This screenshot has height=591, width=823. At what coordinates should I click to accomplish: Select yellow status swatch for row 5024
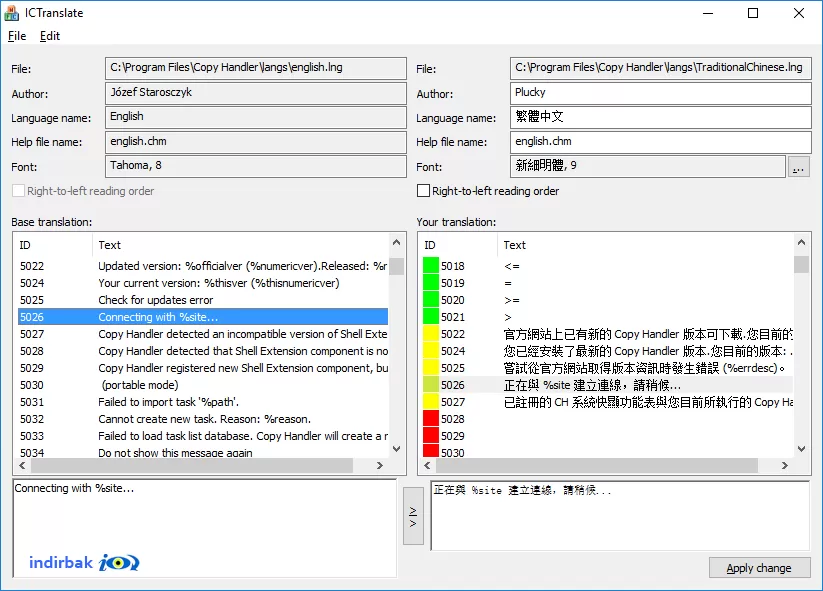(431, 351)
